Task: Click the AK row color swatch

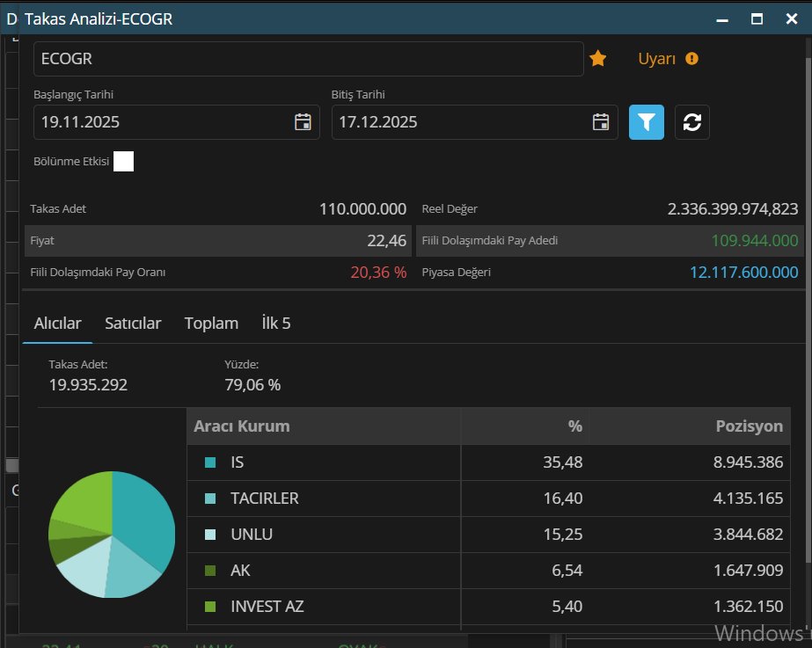Action: (x=210, y=571)
